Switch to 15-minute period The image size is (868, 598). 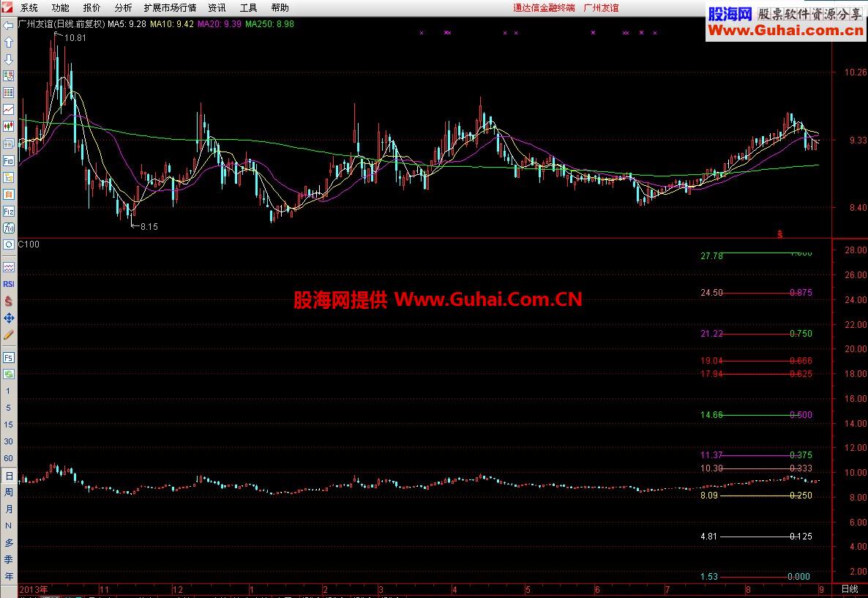[8, 425]
